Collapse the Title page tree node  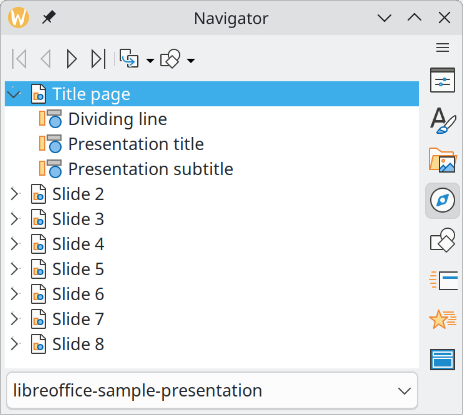(14, 94)
